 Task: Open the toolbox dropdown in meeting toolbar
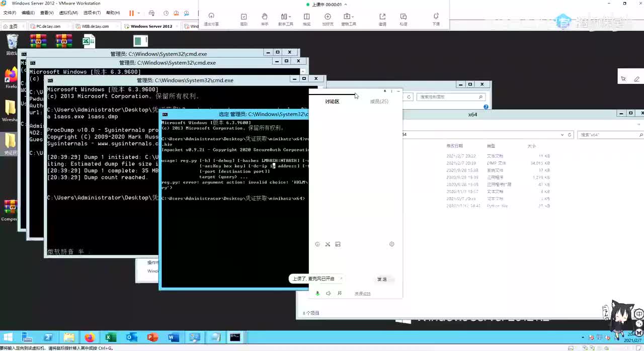click(349, 17)
